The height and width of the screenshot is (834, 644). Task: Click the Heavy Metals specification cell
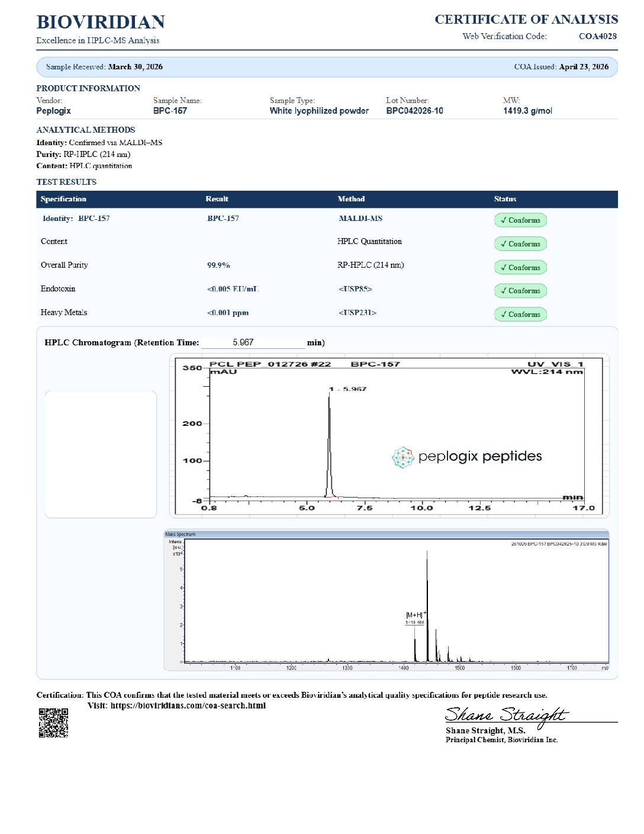(64, 313)
